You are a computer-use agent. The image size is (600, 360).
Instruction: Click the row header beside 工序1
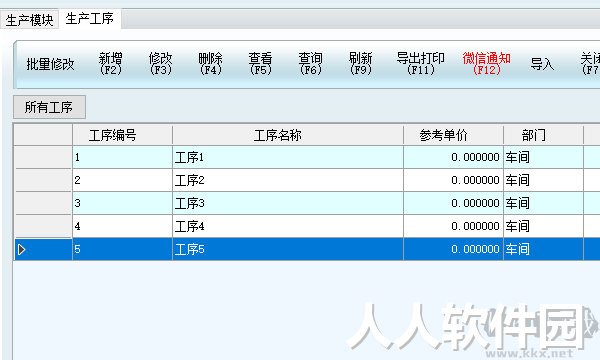point(43,157)
